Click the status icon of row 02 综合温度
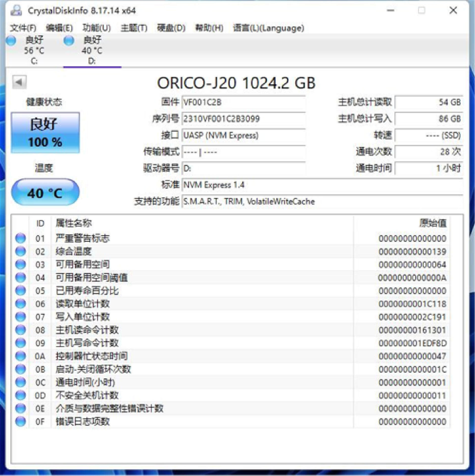 tap(21, 251)
